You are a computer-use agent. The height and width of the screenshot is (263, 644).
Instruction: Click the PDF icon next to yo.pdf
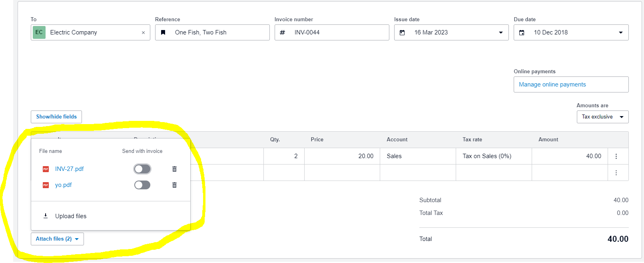pos(46,185)
